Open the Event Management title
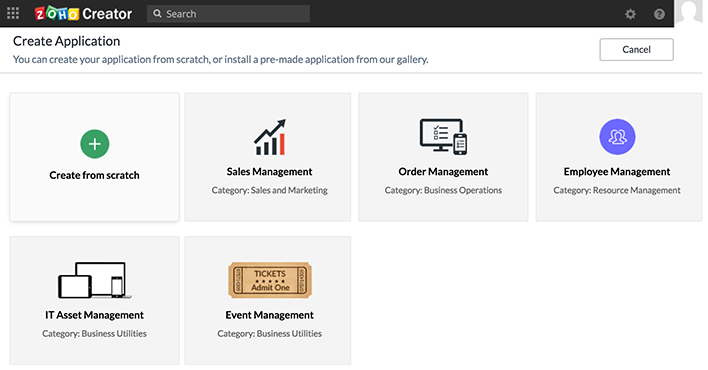This screenshot has width=708, height=370. coord(270,315)
